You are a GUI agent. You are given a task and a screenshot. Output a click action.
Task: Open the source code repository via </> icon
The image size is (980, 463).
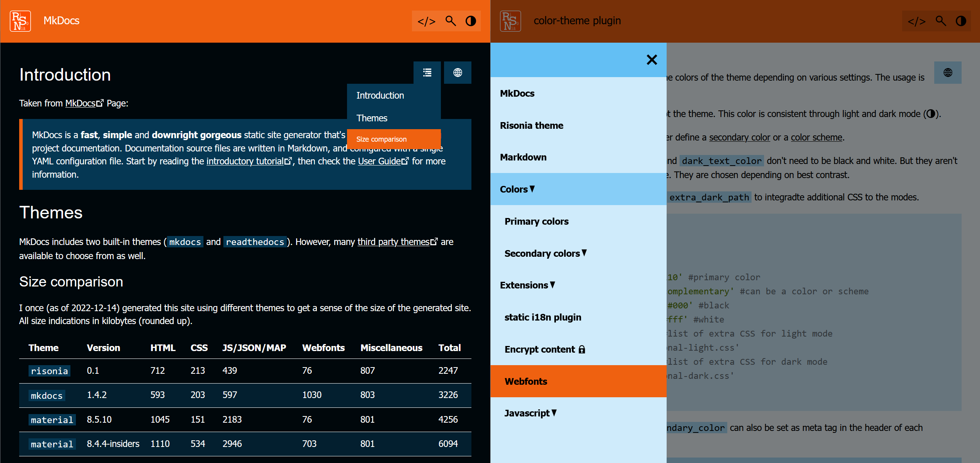click(426, 21)
